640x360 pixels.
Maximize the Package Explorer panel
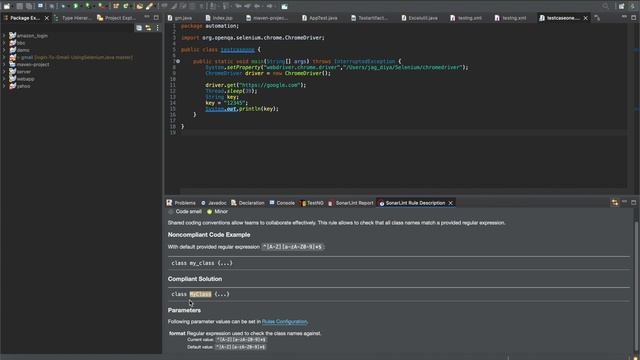(x=156, y=18)
